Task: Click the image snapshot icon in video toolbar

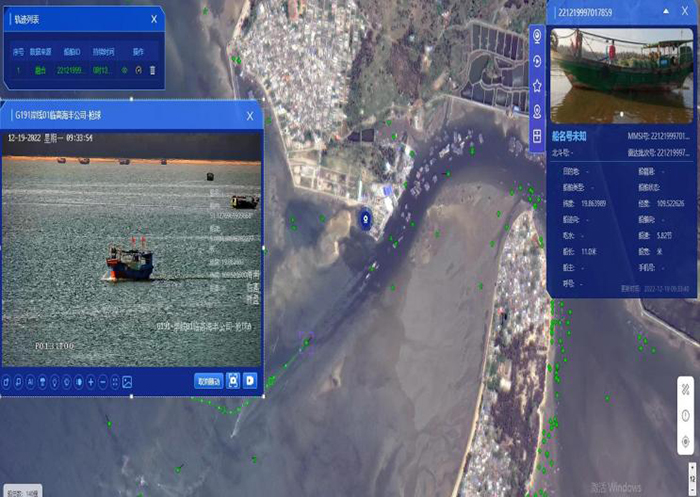Action: [x=127, y=381]
